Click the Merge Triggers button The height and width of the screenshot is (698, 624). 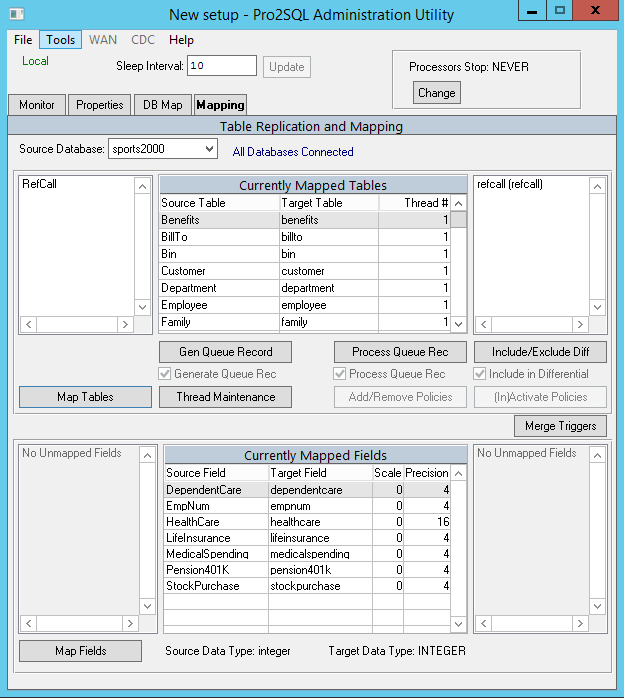click(560, 426)
